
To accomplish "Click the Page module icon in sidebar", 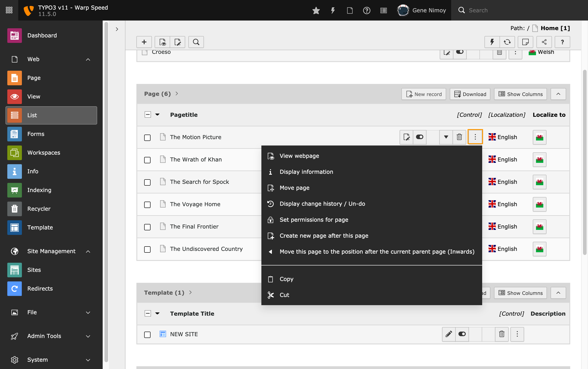I will tap(14, 78).
